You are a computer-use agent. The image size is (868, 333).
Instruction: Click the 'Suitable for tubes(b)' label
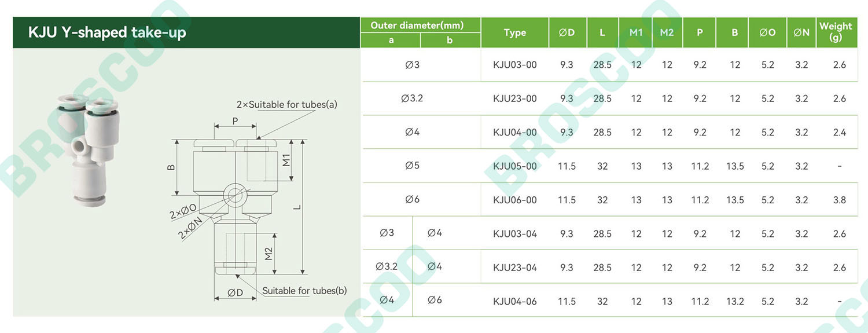click(x=304, y=291)
